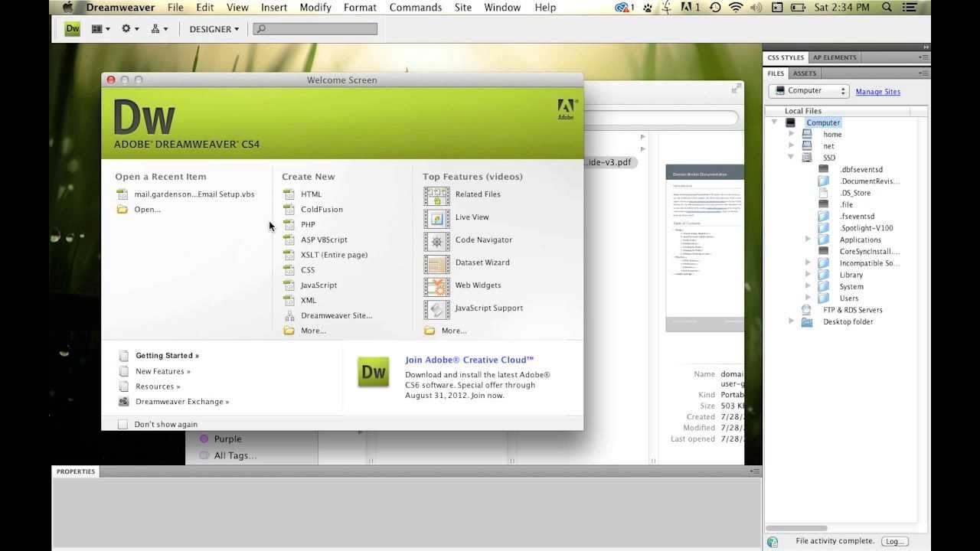Watch the Dataset Wizard video
This screenshot has height=551, width=980.
click(482, 262)
